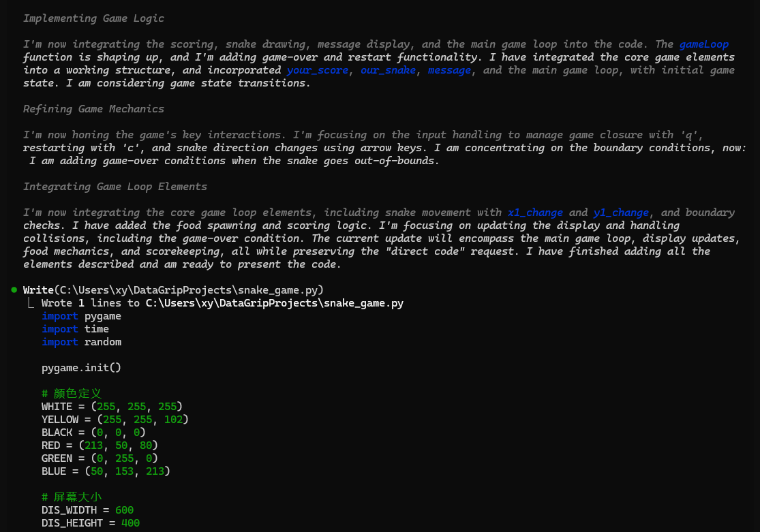Click the YELLOW = (255, 255, 102) line
760x532 pixels.
(115, 420)
